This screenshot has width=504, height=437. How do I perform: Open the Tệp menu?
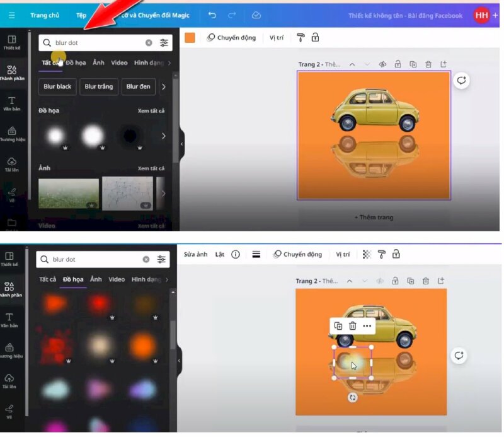pos(81,15)
